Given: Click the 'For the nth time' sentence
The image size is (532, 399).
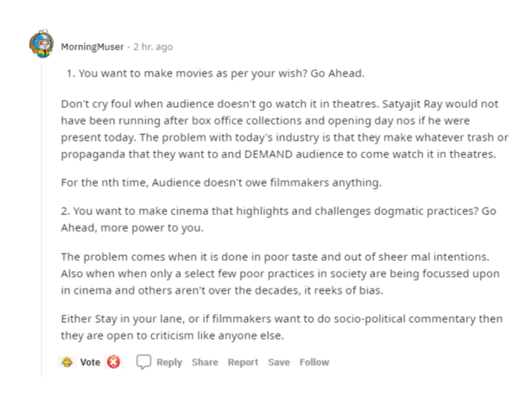Looking at the screenshot, I should click(221, 182).
